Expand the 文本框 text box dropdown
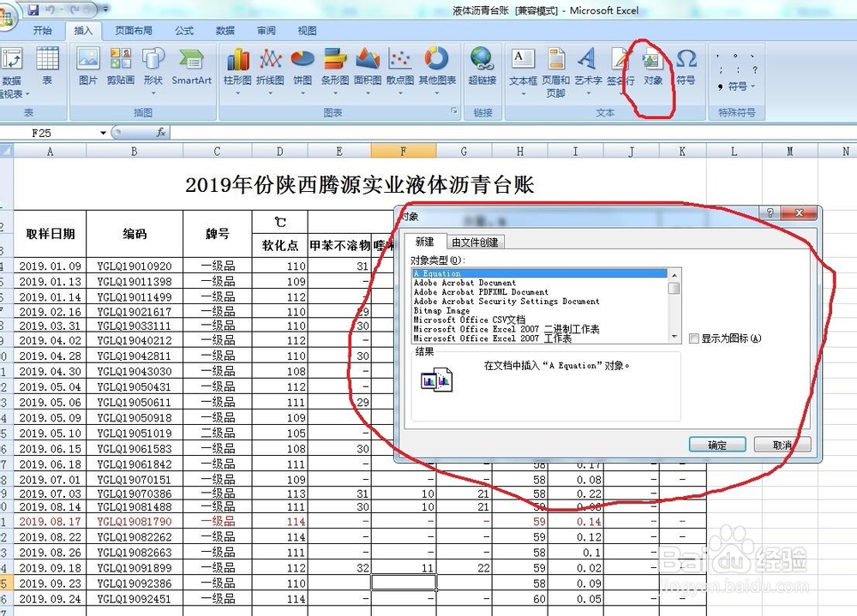The height and width of the screenshot is (616, 857). 523,93
